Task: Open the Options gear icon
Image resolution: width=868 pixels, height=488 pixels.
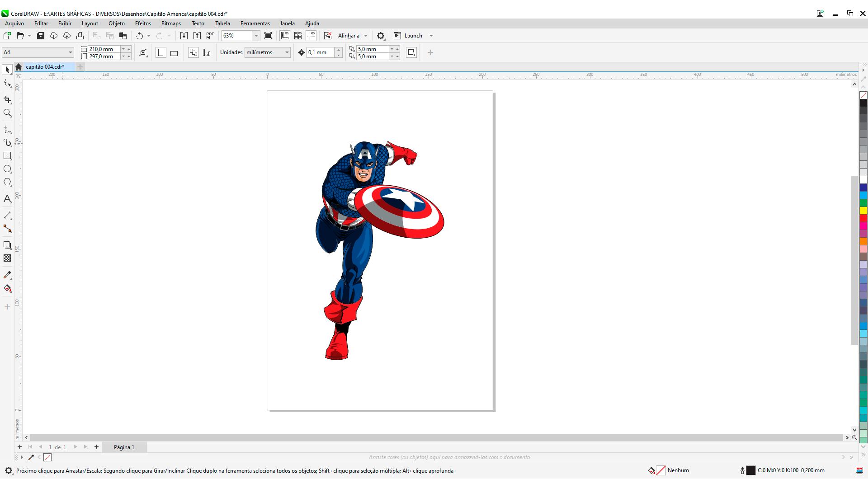Action: (x=381, y=36)
